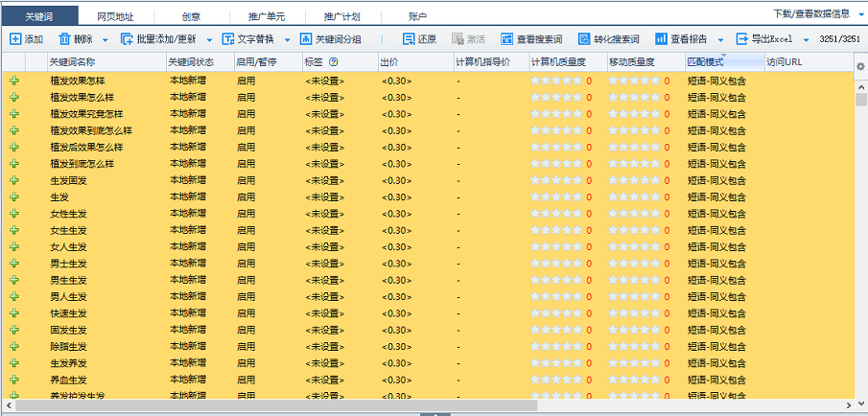
Task: Click green plus icon for 生发养发 row
Action: click(x=14, y=363)
